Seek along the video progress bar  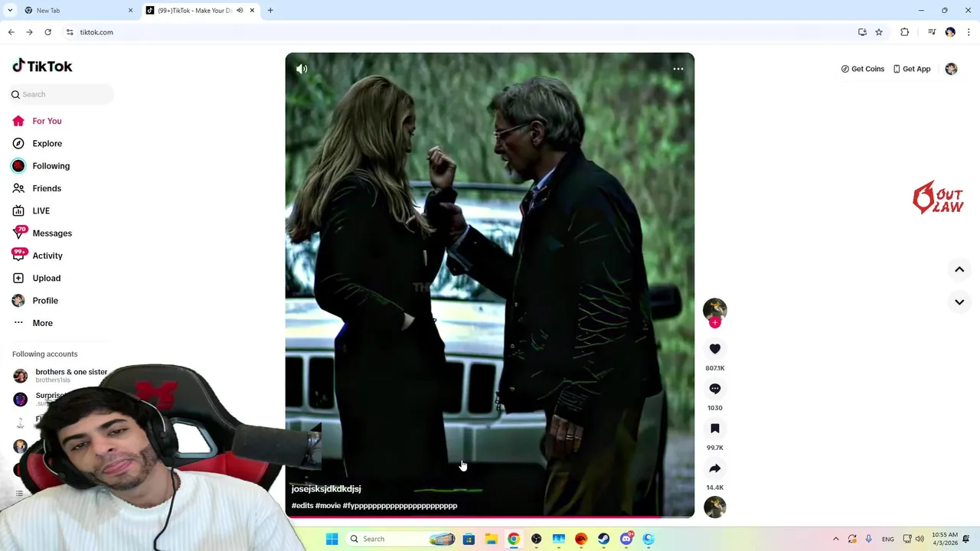[x=490, y=517]
